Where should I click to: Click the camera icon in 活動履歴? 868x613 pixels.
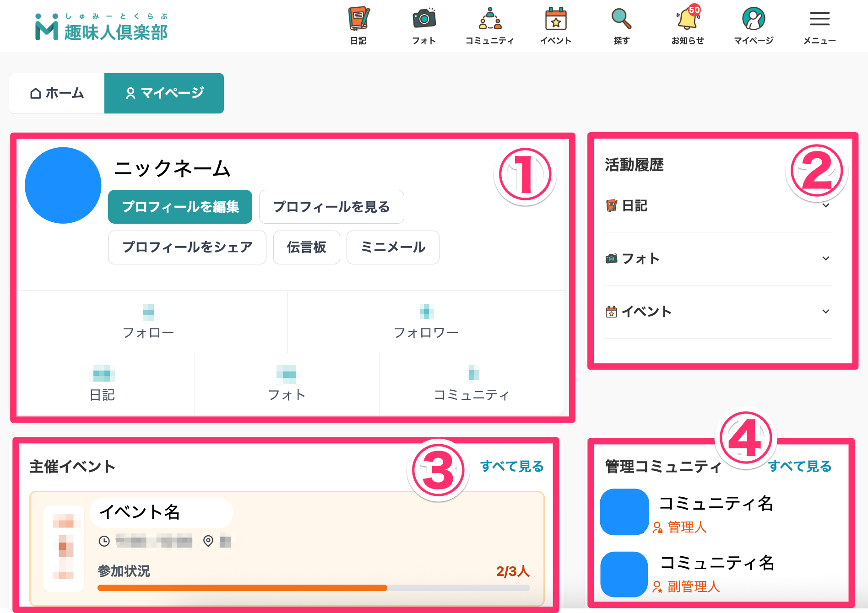coord(611,259)
